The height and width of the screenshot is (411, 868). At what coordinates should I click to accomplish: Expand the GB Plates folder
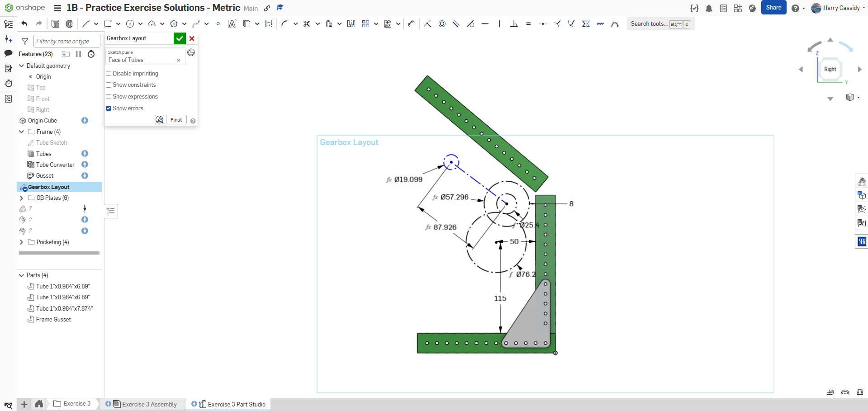(x=21, y=198)
